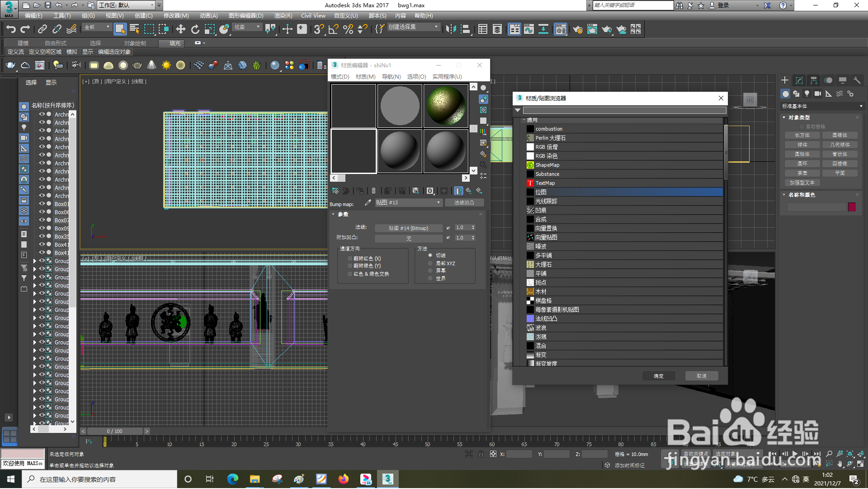The height and width of the screenshot is (489, 868).
Task: Click the 0 / 100 time slider
Action: pyautogui.click(x=115, y=432)
